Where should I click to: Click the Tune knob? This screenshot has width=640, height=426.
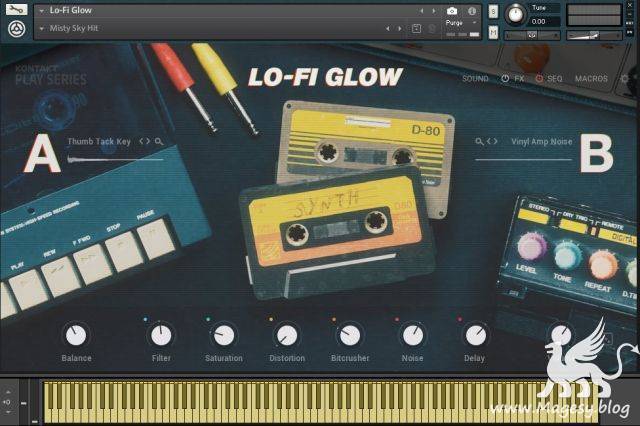[x=516, y=15]
